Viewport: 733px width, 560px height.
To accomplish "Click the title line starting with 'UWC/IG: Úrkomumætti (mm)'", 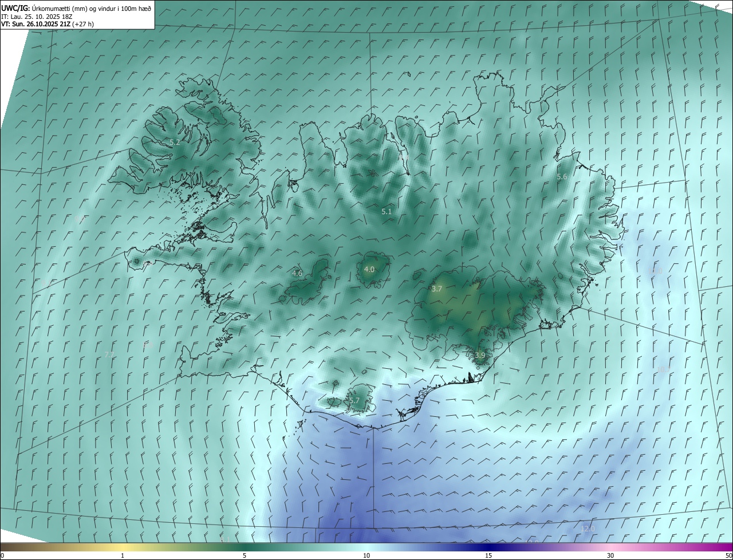I will point(76,9).
